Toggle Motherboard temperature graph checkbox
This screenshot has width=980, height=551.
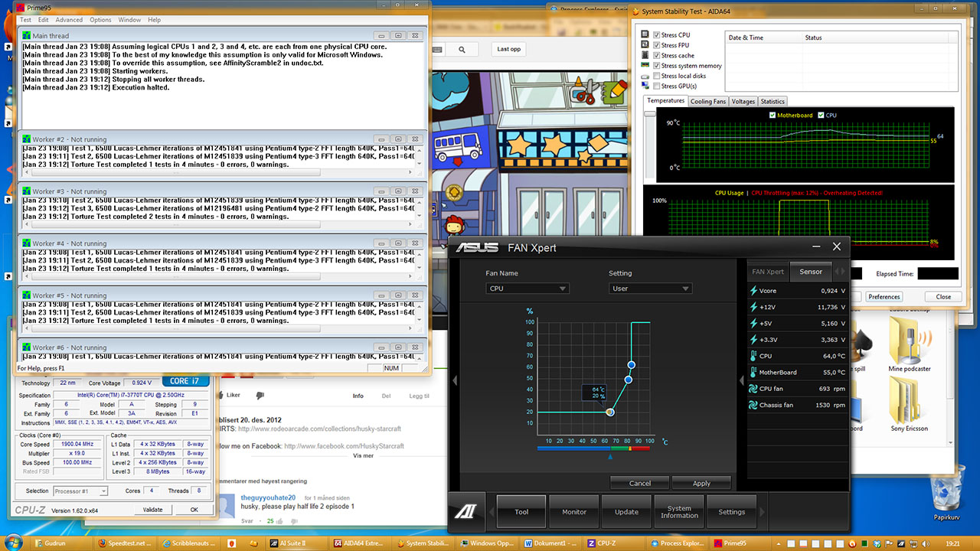pyautogui.click(x=773, y=116)
